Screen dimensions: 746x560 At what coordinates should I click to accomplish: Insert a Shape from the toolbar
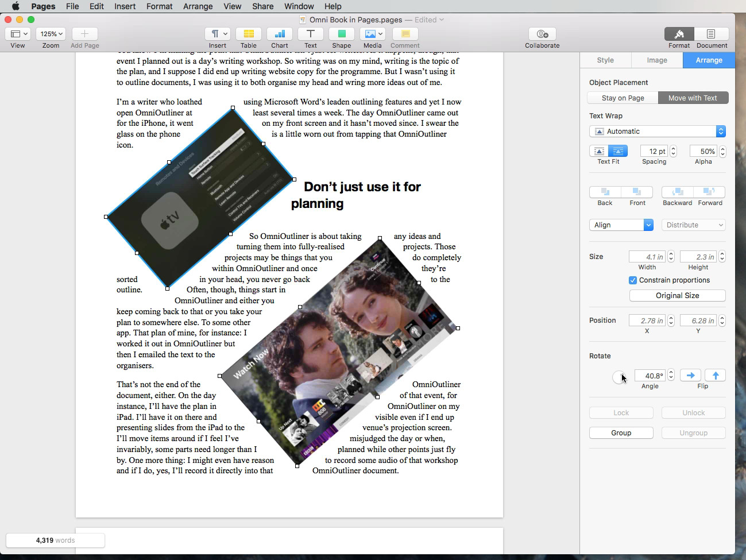[342, 34]
